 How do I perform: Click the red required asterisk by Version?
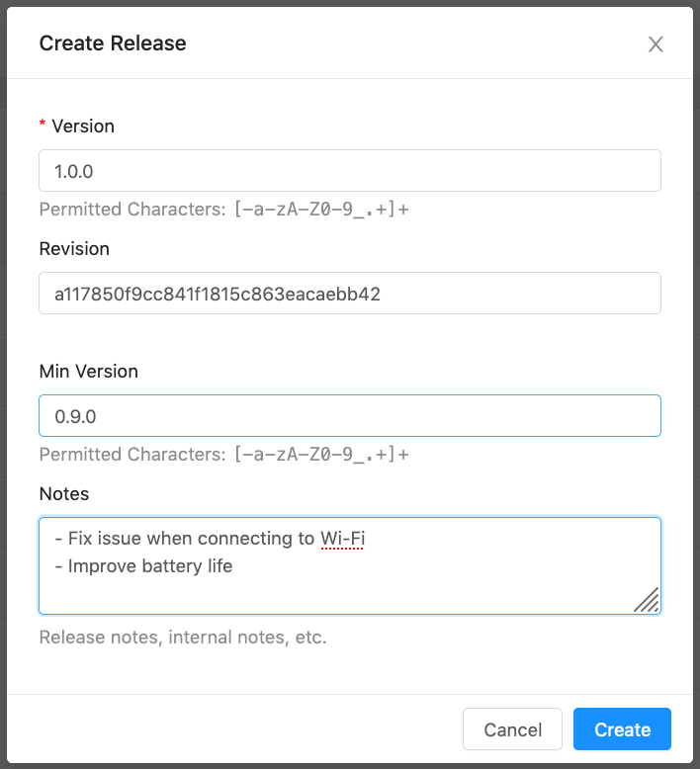coord(43,128)
